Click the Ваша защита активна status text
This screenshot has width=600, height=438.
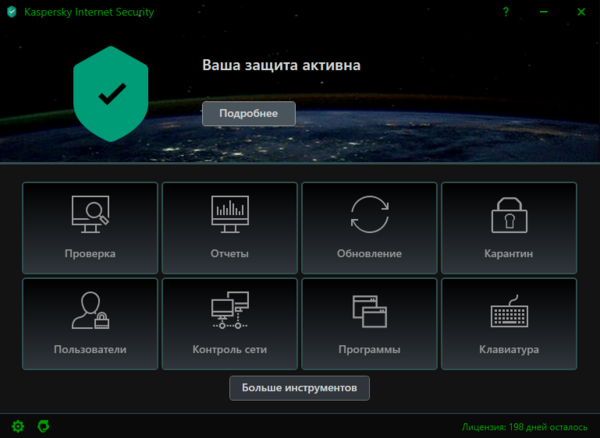click(281, 65)
